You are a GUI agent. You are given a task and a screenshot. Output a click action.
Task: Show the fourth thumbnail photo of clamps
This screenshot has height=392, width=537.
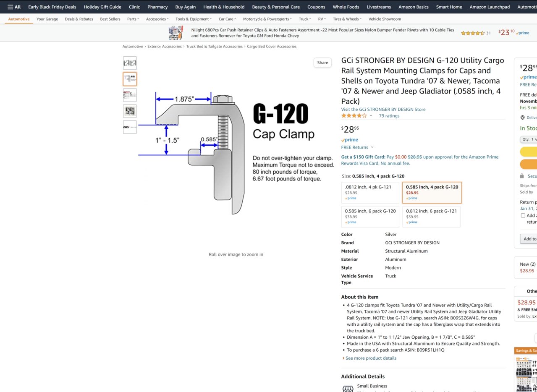(x=130, y=111)
